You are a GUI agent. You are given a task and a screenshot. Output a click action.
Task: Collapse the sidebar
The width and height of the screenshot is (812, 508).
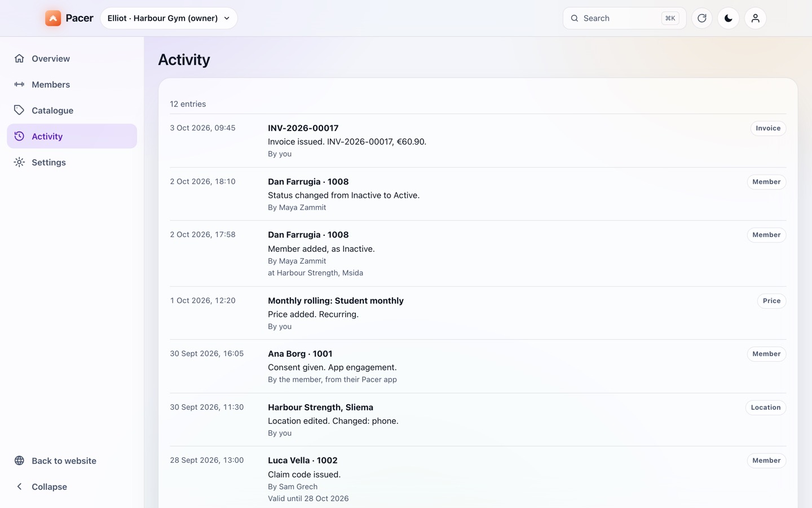pos(72,487)
